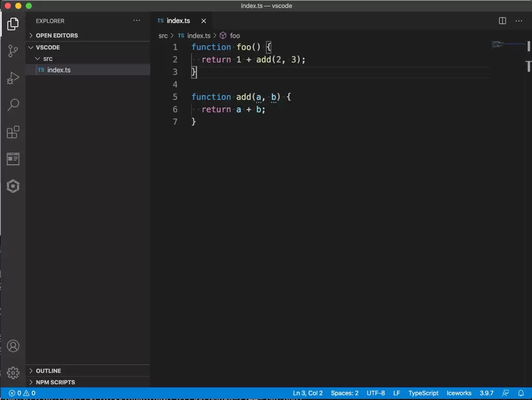532x400 pixels.
Task: Change indentation via Spaces: 2
Action: pyautogui.click(x=344, y=393)
